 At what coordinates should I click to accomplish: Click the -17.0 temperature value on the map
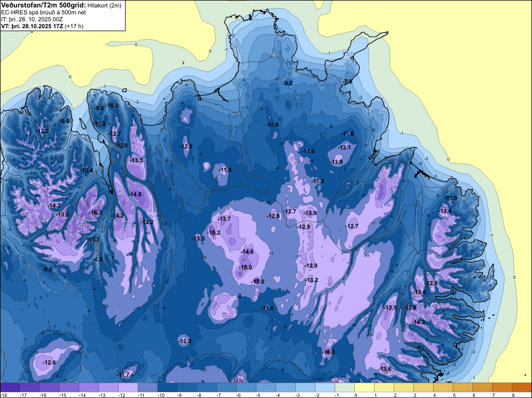[258, 281]
